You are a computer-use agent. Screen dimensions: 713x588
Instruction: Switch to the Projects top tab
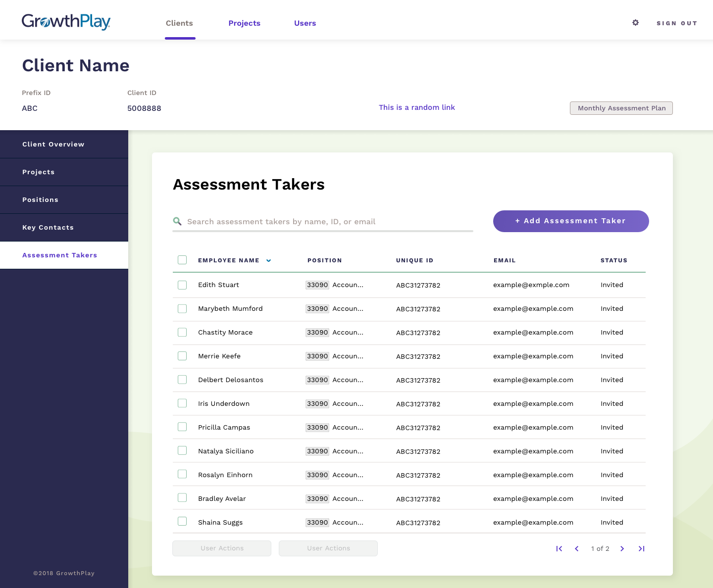click(244, 23)
